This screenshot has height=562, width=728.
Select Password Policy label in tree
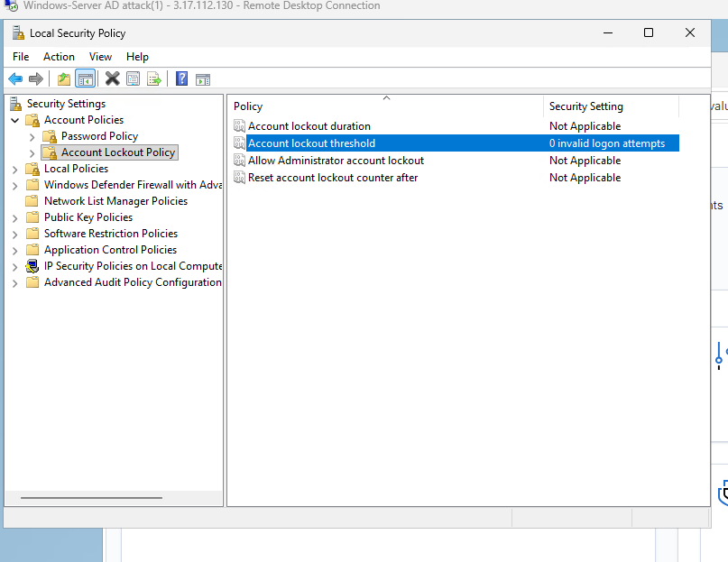click(x=100, y=136)
